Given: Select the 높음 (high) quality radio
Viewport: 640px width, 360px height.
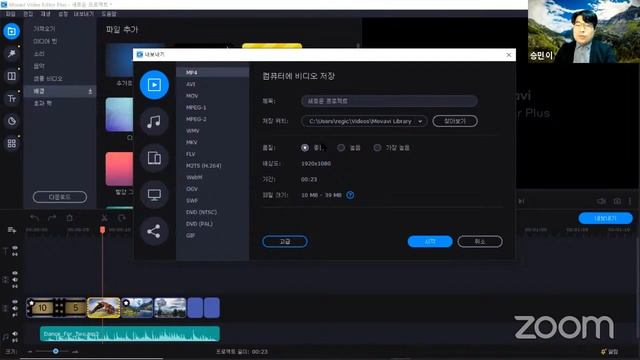Looking at the screenshot, I should click(x=341, y=148).
